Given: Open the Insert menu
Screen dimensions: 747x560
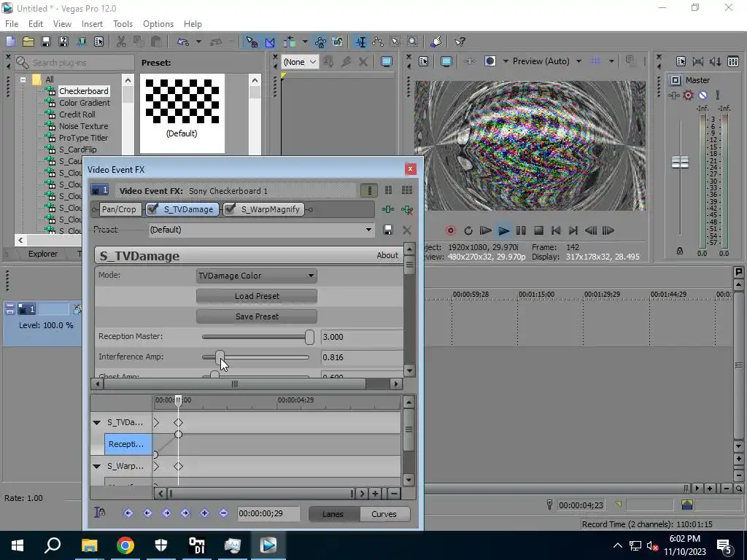Looking at the screenshot, I should (92, 24).
